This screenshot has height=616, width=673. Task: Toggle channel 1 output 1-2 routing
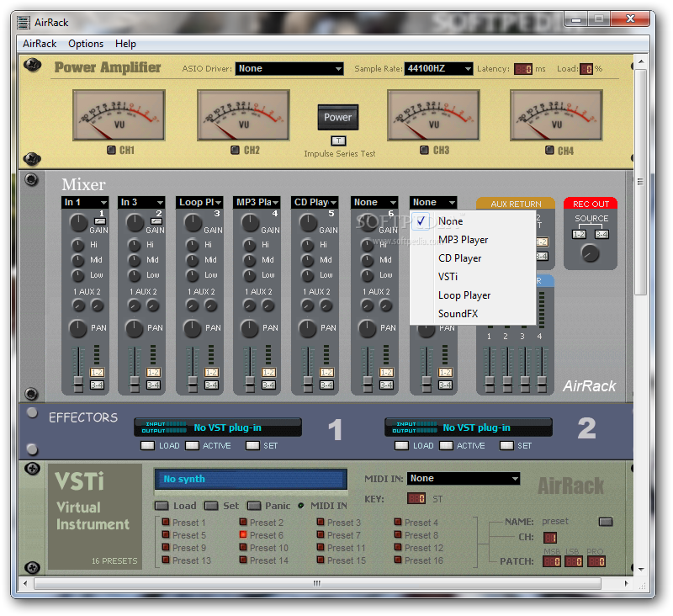click(97, 373)
